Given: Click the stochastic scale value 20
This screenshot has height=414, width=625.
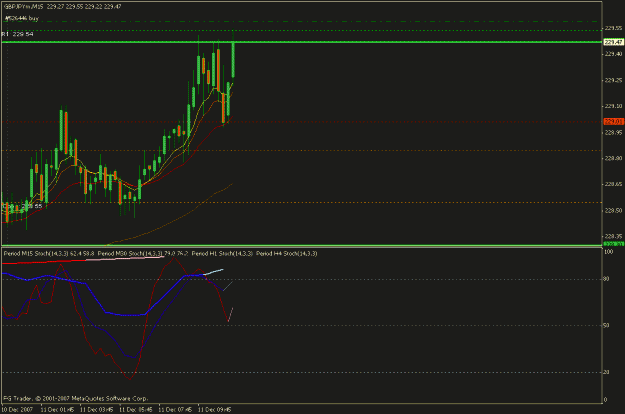Looking at the screenshot, I should (x=606, y=372).
